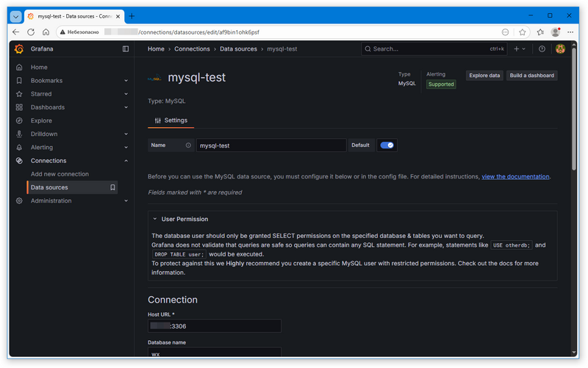Click the page vertical scrollbar
This screenshot has height=368, width=588.
574,109
